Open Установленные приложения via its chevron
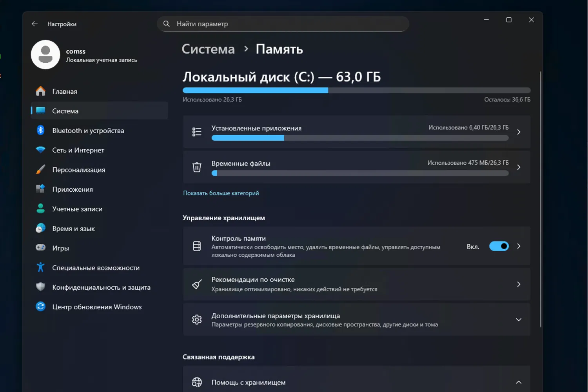Image resolution: width=588 pixels, height=392 pixels. 519,132
